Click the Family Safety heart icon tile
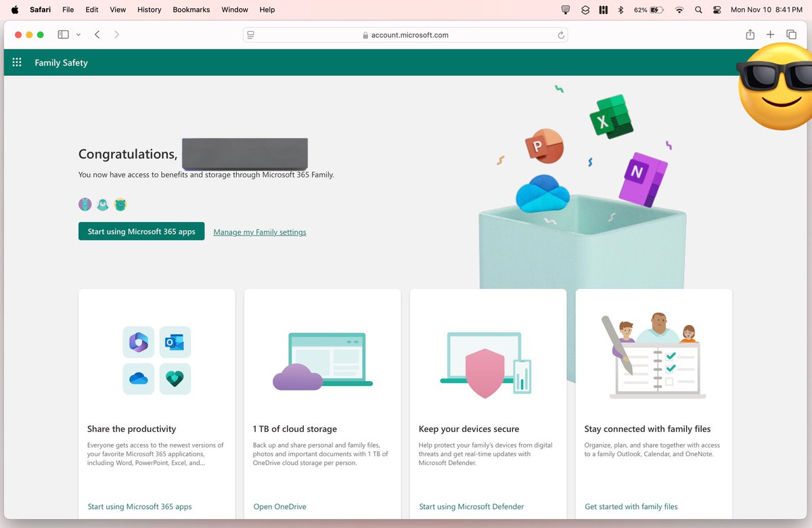812x528 pixels. (x=175, y=379)
